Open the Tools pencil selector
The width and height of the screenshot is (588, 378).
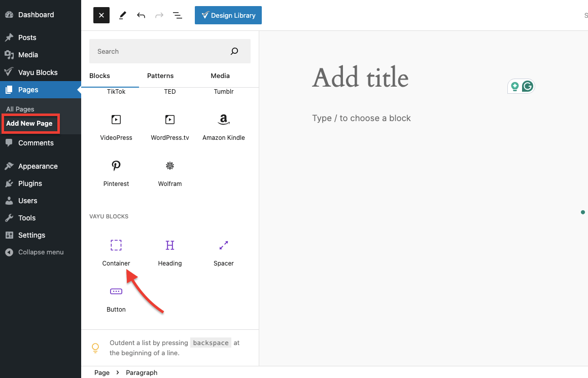122,15
